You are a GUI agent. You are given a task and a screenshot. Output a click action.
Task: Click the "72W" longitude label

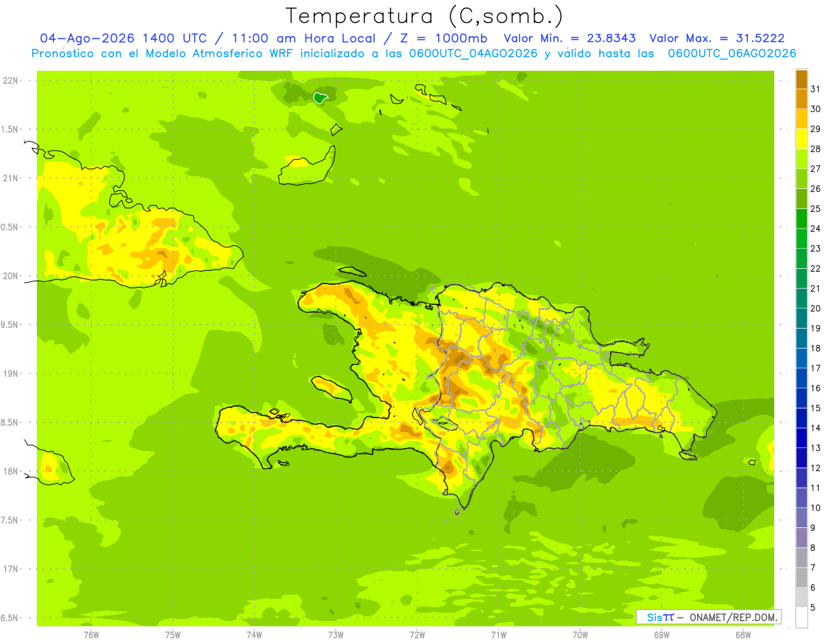click(x=417, y=634)
